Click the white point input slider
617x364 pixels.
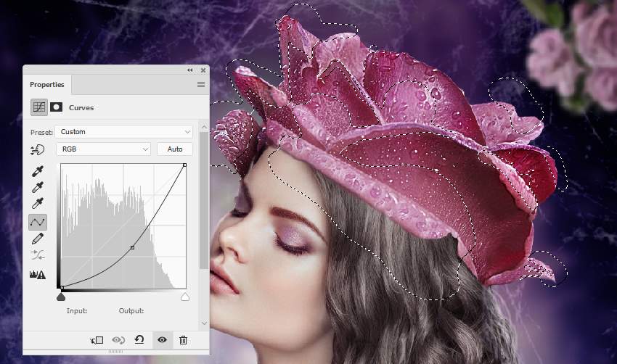click(x=185, y=297)
